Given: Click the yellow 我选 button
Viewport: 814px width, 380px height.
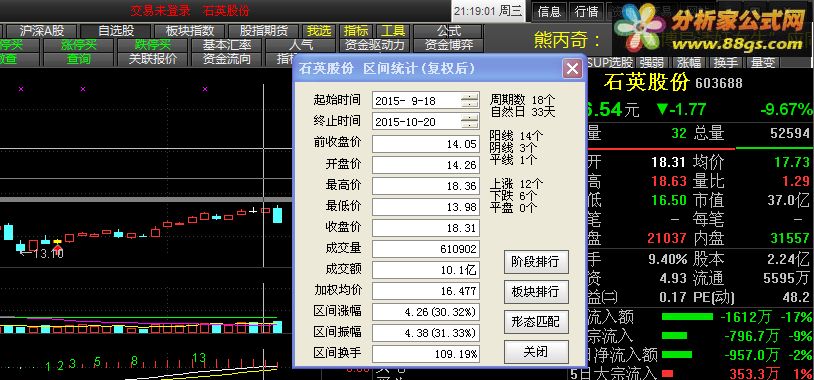Looking at the screenshot, I should click(319, 31).
